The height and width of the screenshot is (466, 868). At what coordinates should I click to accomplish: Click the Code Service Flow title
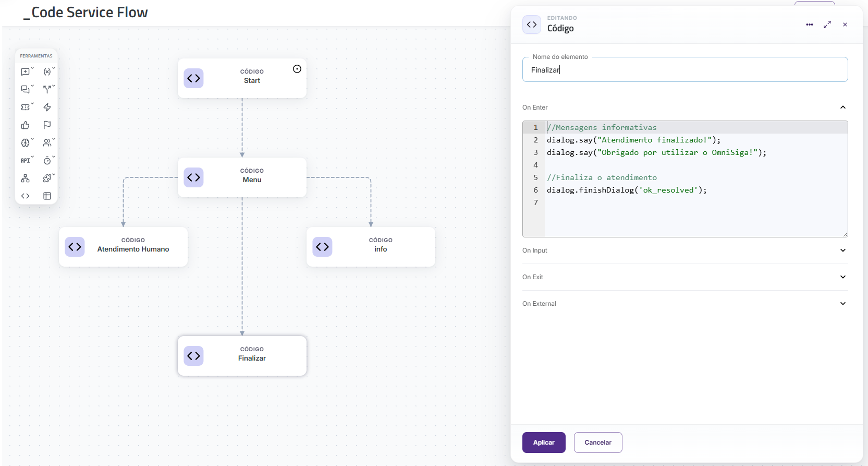tap(85, 13)
